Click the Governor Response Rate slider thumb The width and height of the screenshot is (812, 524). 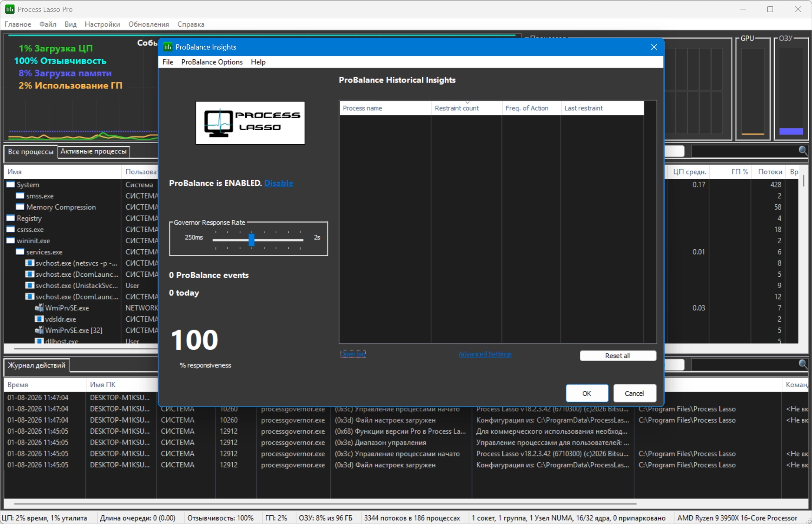click(252, 240)
